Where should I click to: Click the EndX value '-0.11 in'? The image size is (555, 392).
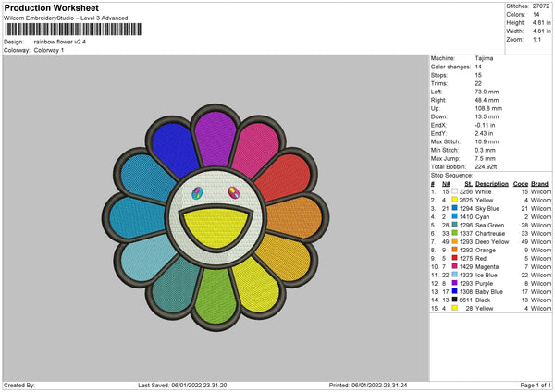485,125
